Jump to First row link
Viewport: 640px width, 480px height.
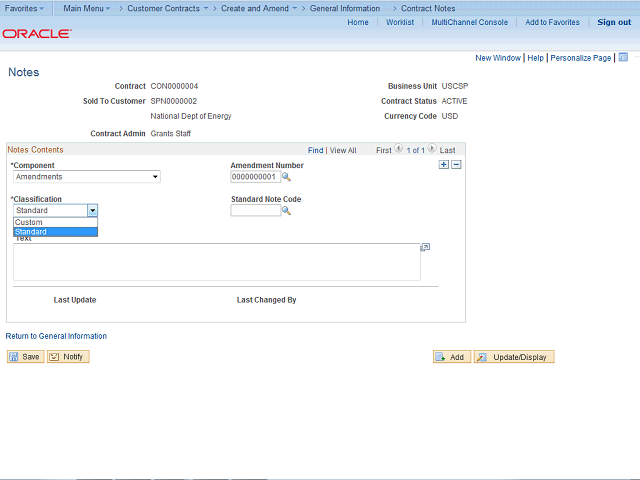pyautogui.click(x=384, y=150)
